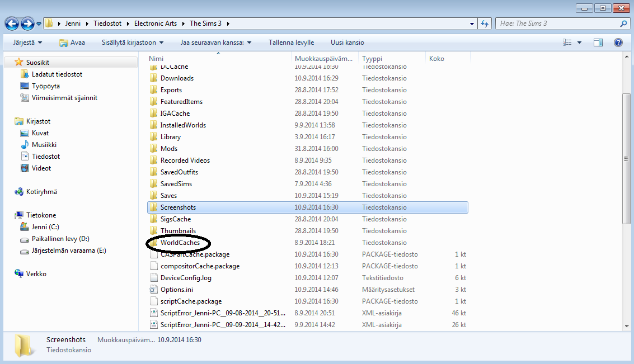This screenshot has width=634, height=364.
Task: Sort by the Muokkauspäivämäärä column header
Action: (325, 59)
